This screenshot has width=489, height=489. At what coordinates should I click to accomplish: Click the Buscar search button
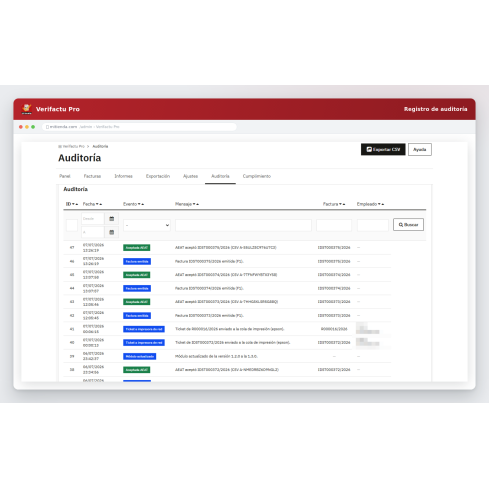click(x=408, y=225)
